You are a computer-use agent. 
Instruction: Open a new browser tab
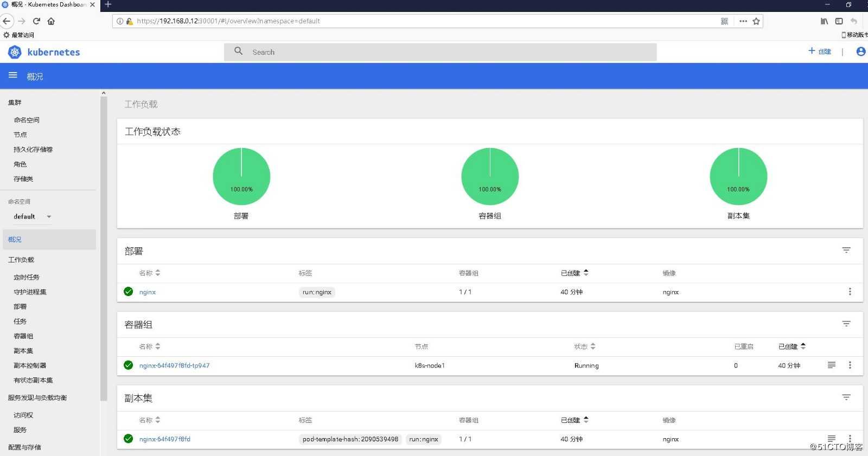pos(108,4)
